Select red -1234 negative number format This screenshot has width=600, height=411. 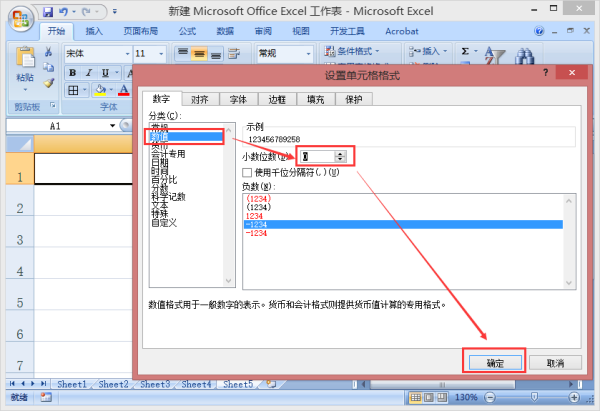(256, 233)
